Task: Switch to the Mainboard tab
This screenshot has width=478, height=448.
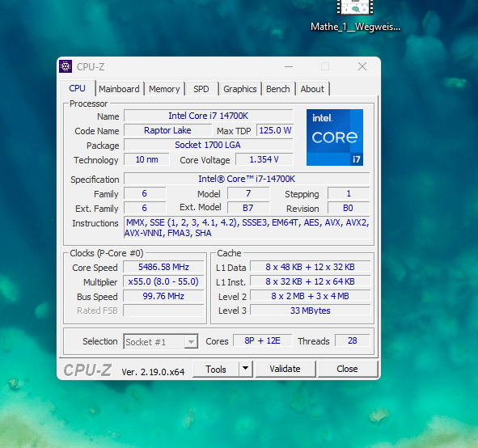Action: [x=119, y=89]
